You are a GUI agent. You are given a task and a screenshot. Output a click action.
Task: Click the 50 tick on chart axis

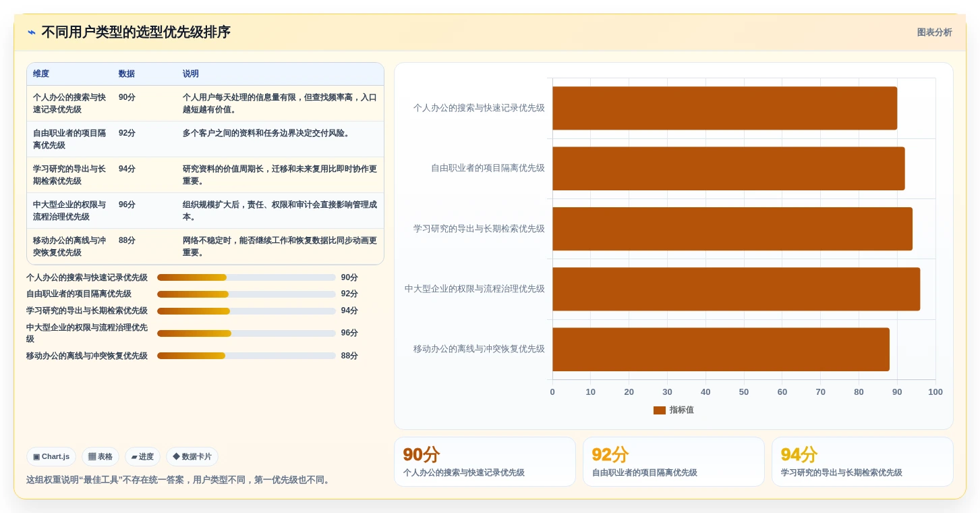coord(744,392)
